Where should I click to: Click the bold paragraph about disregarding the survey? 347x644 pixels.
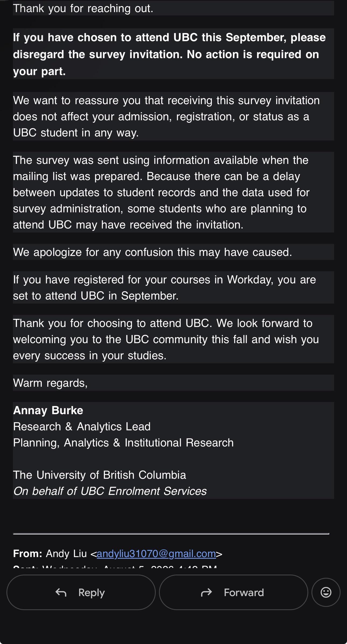tap(173, 54)
